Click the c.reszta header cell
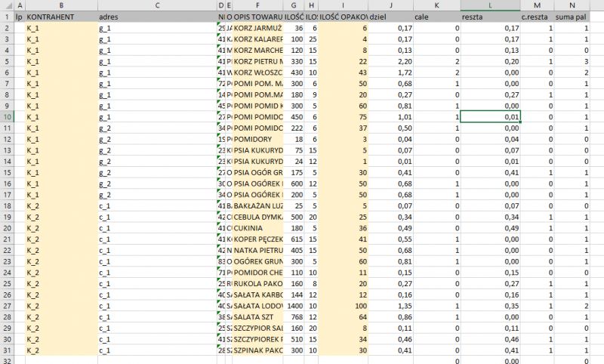 (x=537, y=17)
